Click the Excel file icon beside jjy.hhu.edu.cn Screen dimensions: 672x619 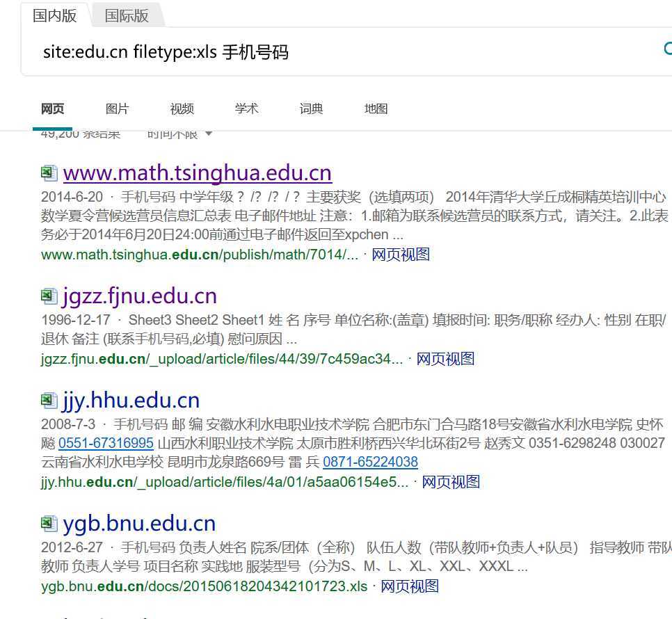point(49,400)
